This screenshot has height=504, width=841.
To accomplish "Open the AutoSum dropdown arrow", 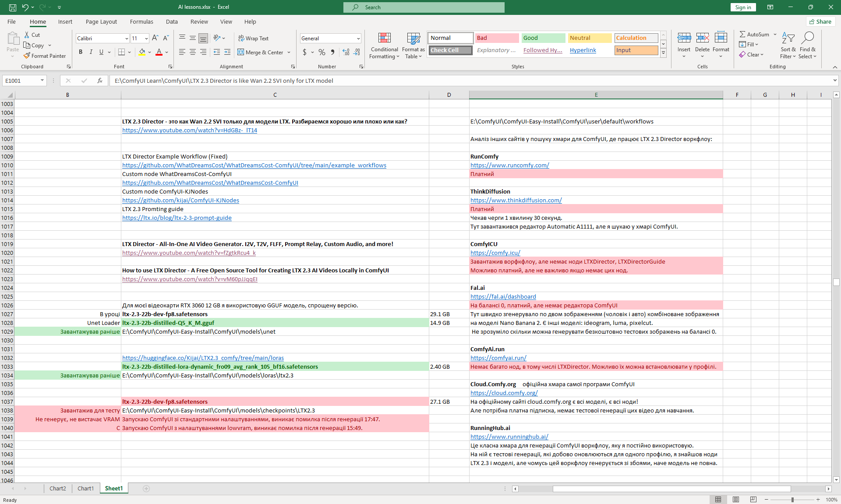I will pyautogui.click(x=775, y=34).
